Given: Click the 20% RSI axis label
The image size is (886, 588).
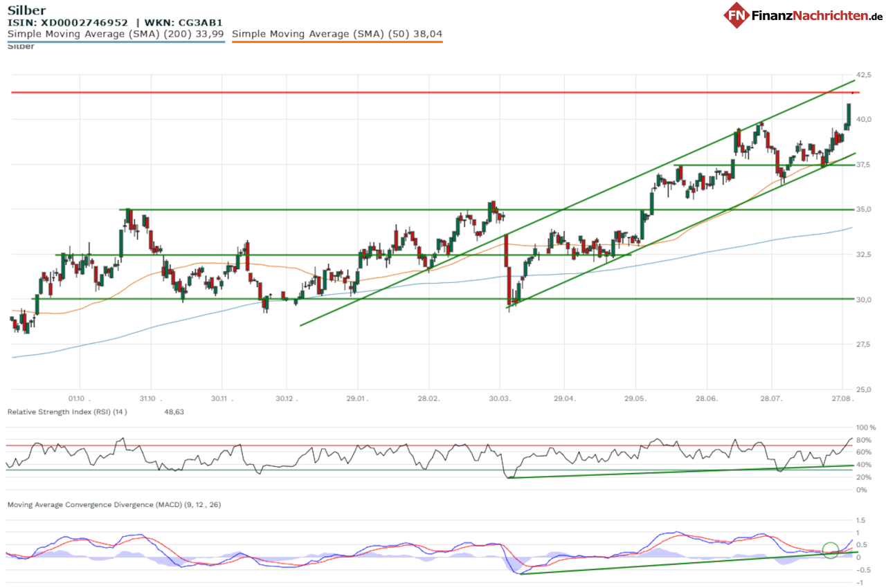Looking at the screenshot, I should (x=865, y=477).
